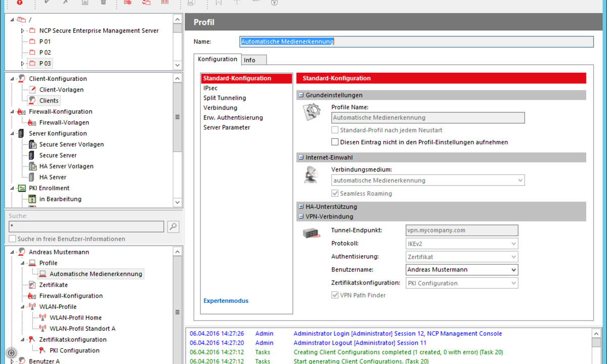Image resolution: width=607 pixels, height=364 pixels.
Task: Click the Profile laptop icon
Action: pos(32,263)
